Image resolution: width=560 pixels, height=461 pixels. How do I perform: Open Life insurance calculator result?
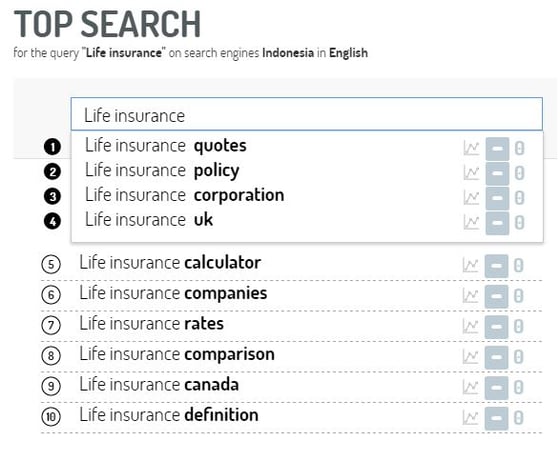coord(170,263)
